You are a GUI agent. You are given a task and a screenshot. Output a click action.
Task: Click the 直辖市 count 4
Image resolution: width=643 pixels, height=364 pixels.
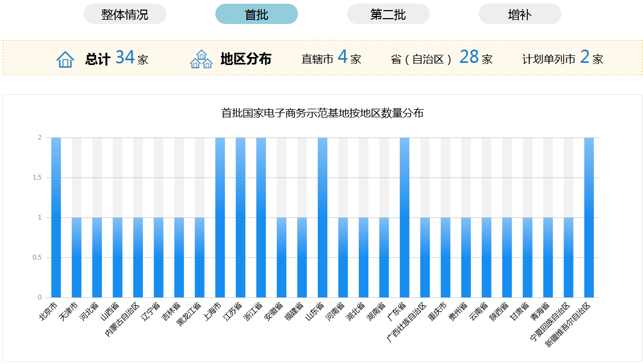click(x=342, y=58)
